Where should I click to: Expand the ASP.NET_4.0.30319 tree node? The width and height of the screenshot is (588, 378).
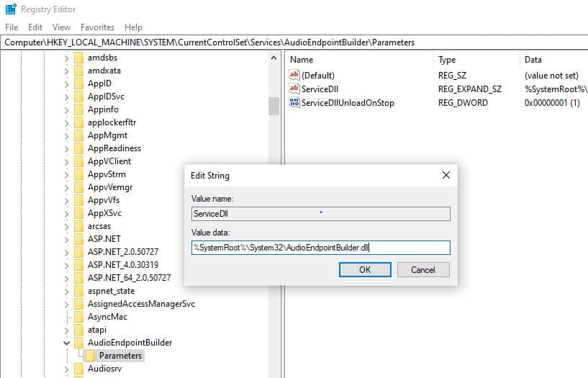click(66, 266)
